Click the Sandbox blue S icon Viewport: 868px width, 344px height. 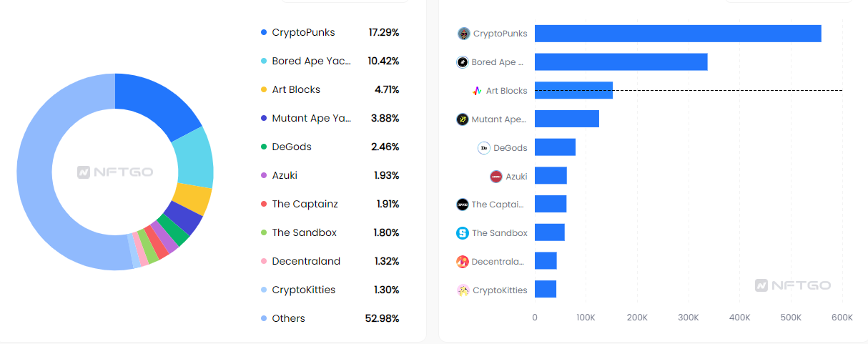(x=463, y=233)
